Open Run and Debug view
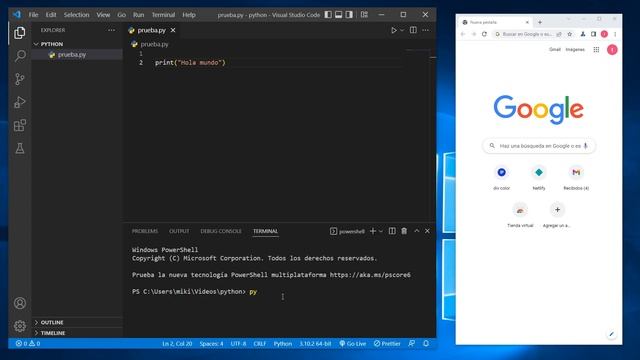Image resolution: width=640 pixels, height=360 pixels. (x=20, y=102)
